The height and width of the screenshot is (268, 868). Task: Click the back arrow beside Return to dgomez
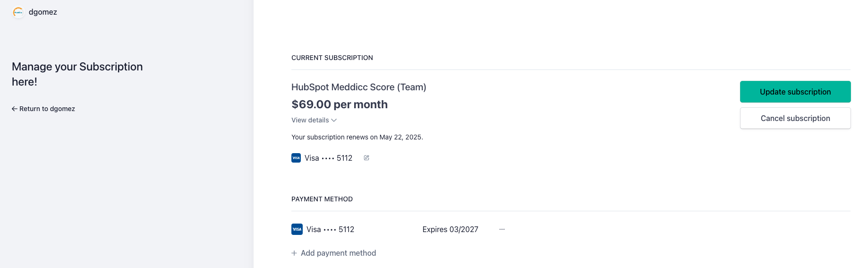pyautogui.click(x=15, y=109)
